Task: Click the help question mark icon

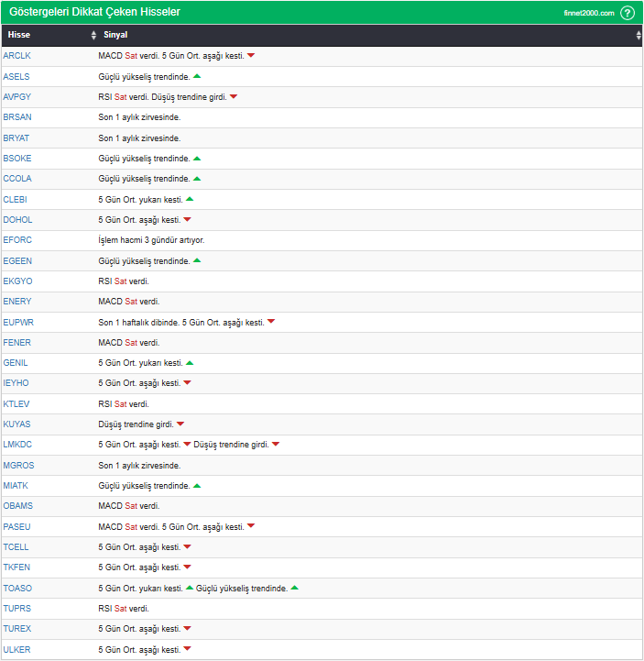Action: pos(627,13)
